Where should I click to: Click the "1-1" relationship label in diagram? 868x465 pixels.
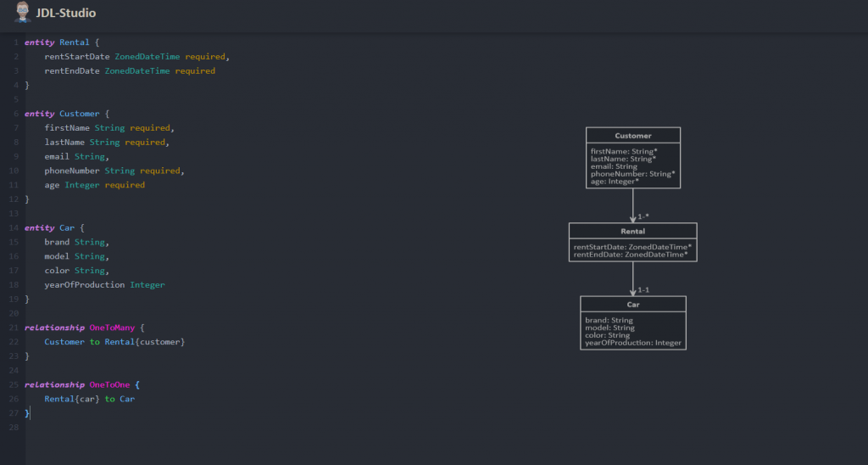(643, 290)
